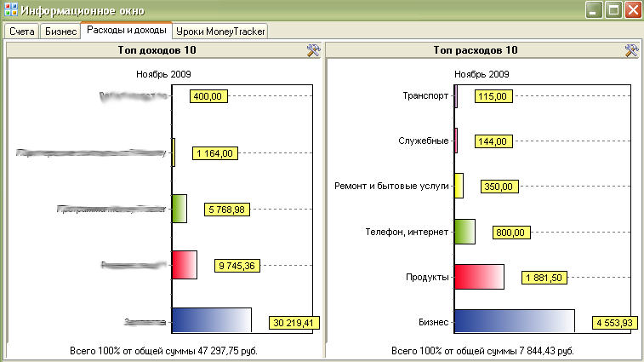Maximize the Информационное окно window

[613, 11]
